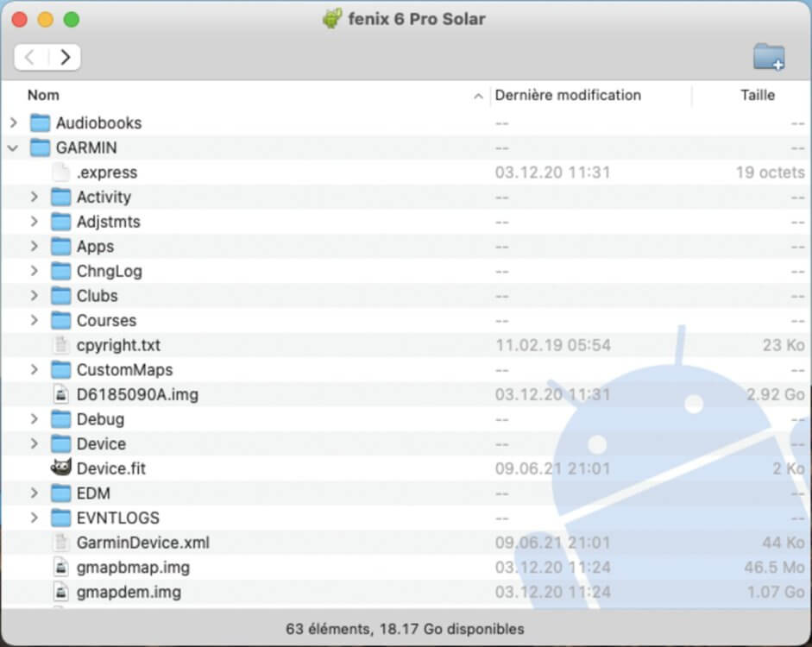812x647 pixels.
Task: Expand the Device folder
Action: (35, 444)
